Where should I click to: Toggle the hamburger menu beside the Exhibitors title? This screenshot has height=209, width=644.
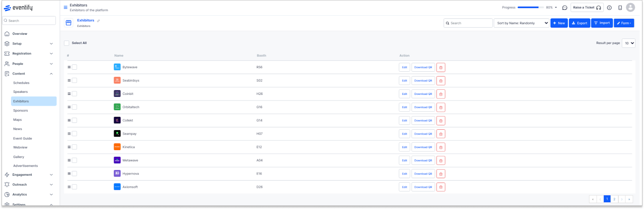coord(66,7)
